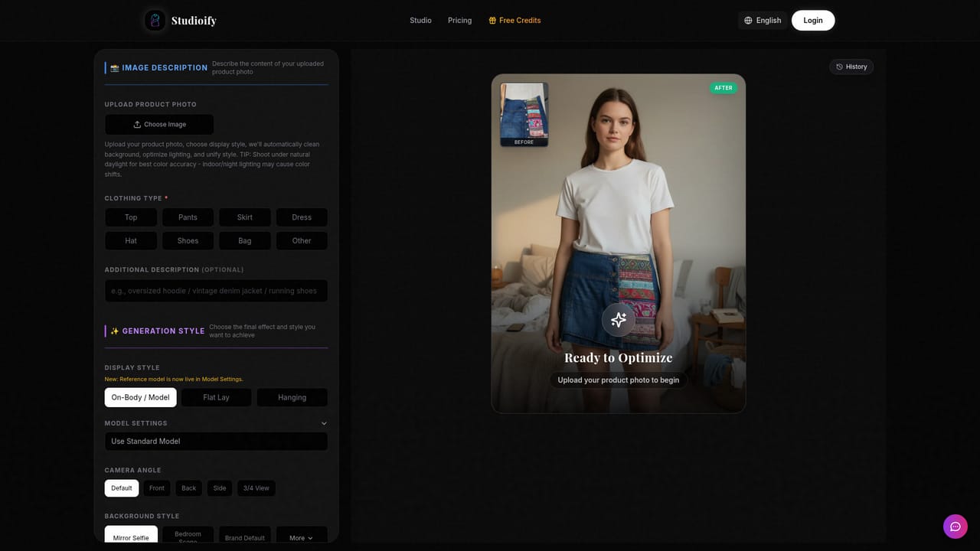Set camera angle to Front
The width and height of the screenshot is (980, 551).
coord(157,488)
